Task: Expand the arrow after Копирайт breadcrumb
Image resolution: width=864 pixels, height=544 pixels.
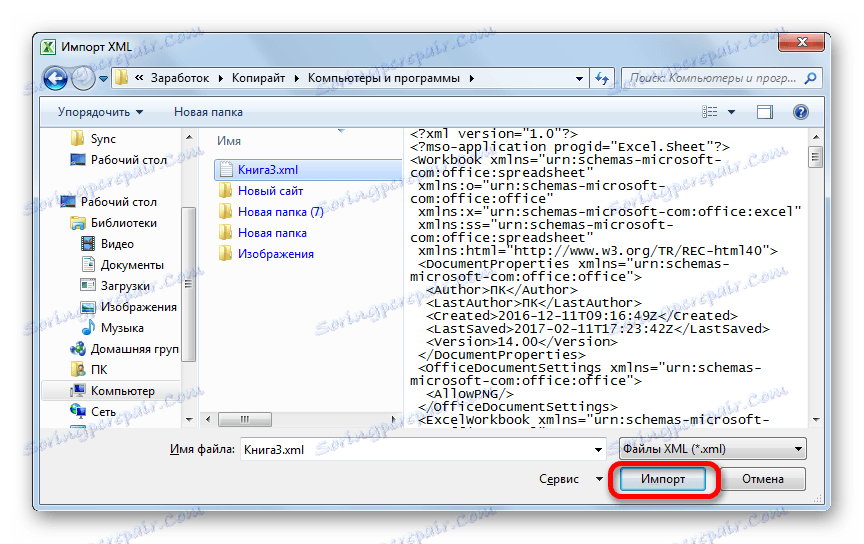Action: (x=296, y=78)
